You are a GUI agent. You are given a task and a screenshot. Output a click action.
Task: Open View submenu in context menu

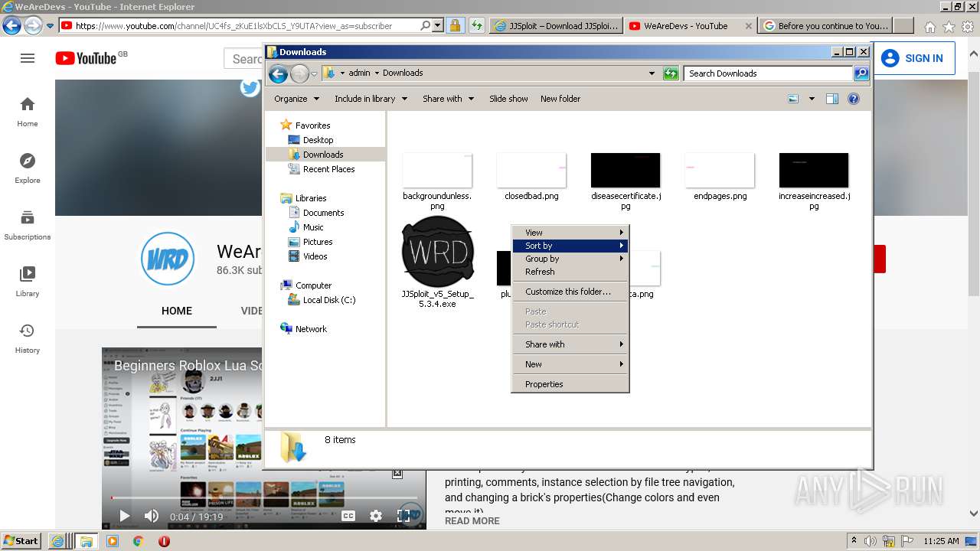570,233
